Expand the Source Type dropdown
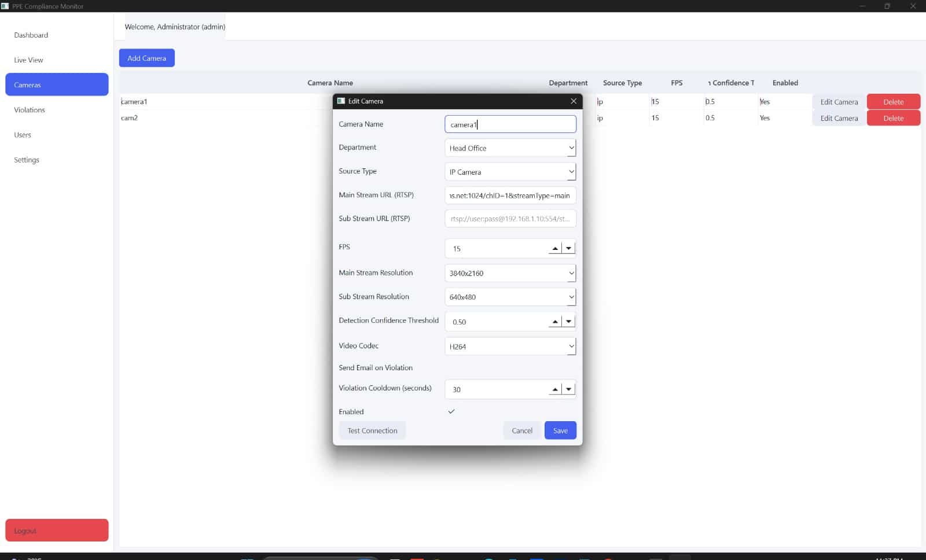 [x=510, y=172]
